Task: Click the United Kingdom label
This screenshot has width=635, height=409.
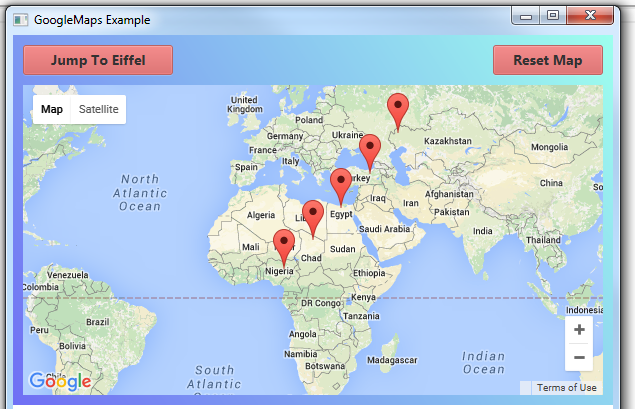Action: (x=245, y=104)
